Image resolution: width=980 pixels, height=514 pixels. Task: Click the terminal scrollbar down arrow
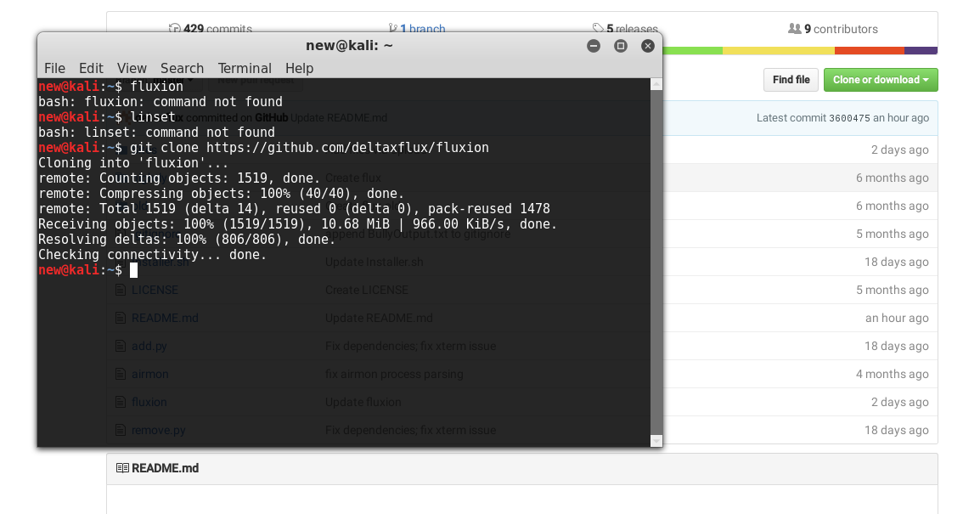tap(656, 441)
